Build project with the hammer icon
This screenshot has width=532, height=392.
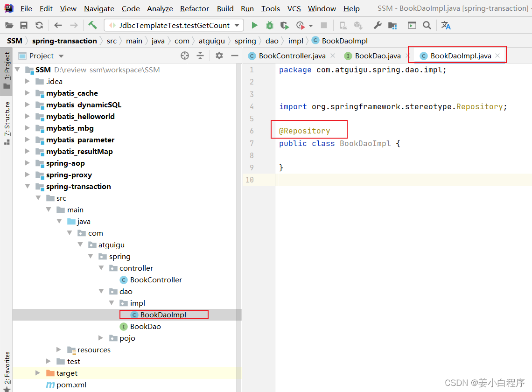(x=92, y=26)
